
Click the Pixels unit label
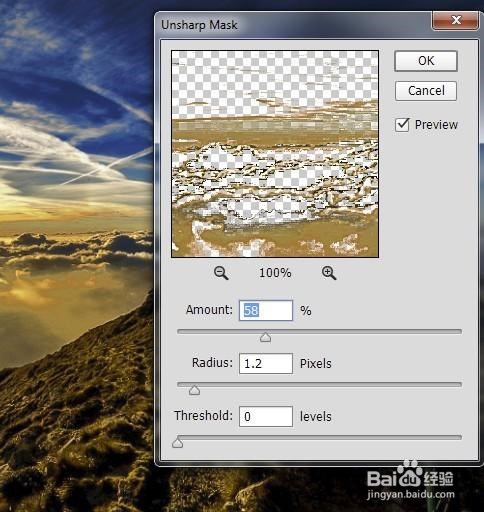[x=316, y=364]
